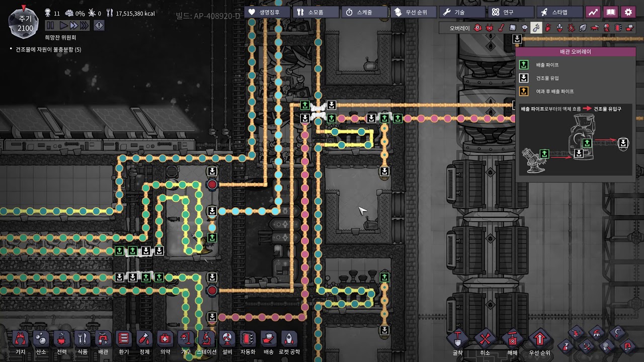Toggle the materials overlay
The image size is (644, 362).
pos(513,28)
